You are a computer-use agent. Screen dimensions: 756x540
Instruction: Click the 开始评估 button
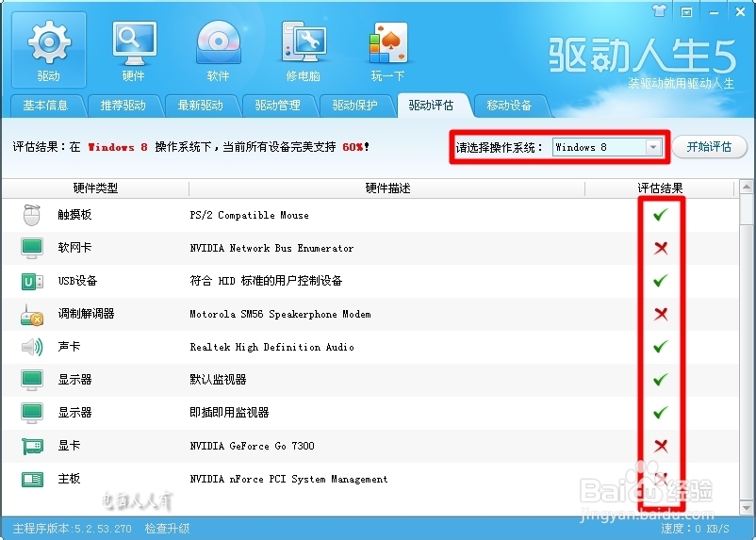pyautogui.click(x=709, y=147)
